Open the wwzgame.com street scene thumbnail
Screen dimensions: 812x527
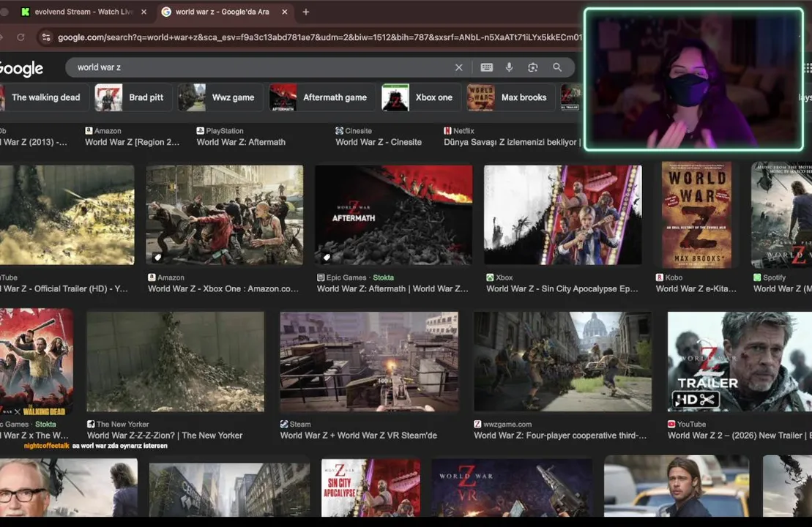[563, 362]
